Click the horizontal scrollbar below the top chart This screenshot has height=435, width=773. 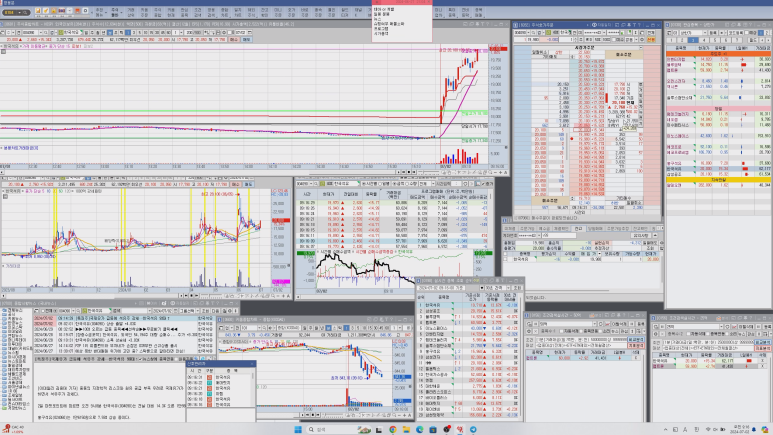pos(197,173)
